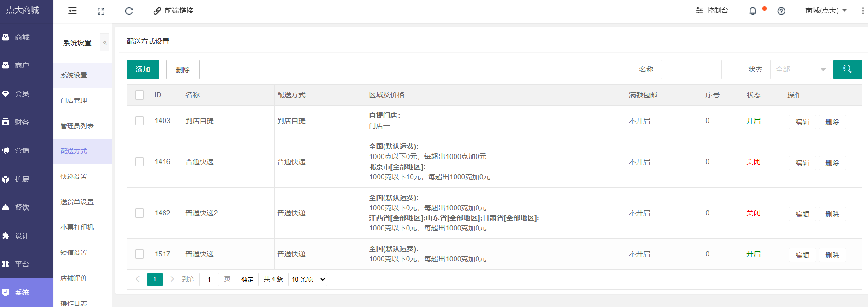Click 编辑 for delivery method 1517
Viewport: 868px width, 307px height.
click(x=802, y=255)
